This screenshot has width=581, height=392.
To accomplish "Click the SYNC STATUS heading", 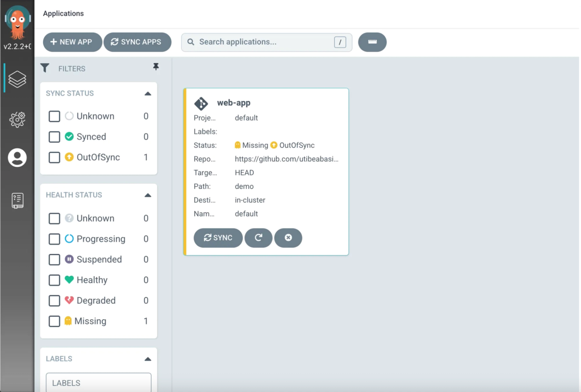I will [70, 93].
